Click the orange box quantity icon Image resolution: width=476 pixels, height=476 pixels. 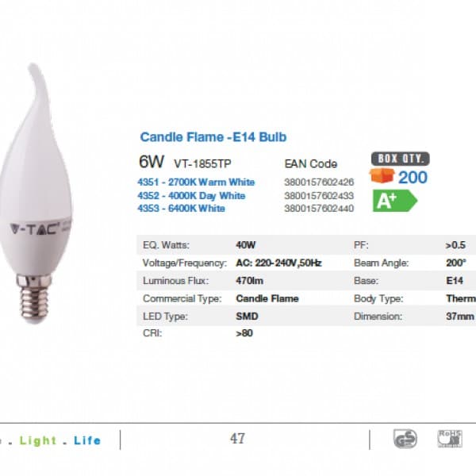382,175
